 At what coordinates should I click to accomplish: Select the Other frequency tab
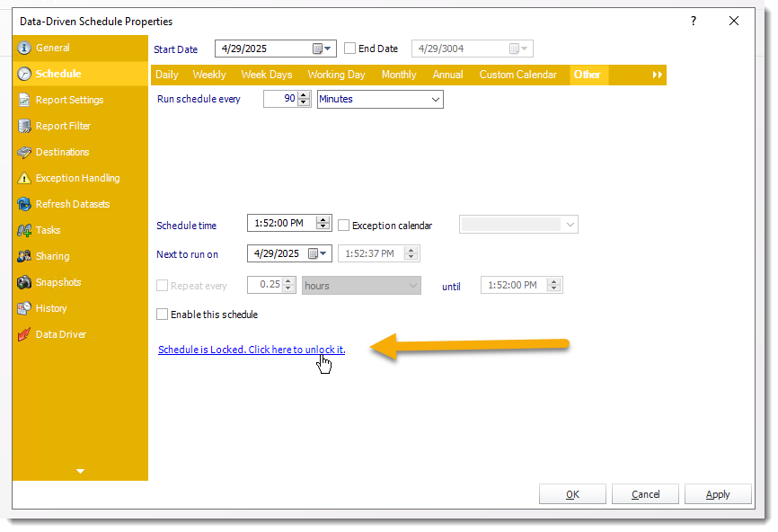point(588,75)
